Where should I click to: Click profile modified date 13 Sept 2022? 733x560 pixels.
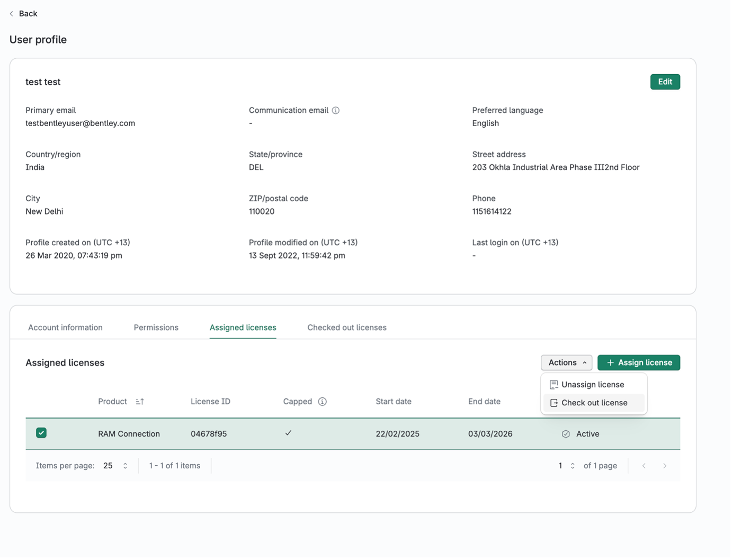(297, 255)
